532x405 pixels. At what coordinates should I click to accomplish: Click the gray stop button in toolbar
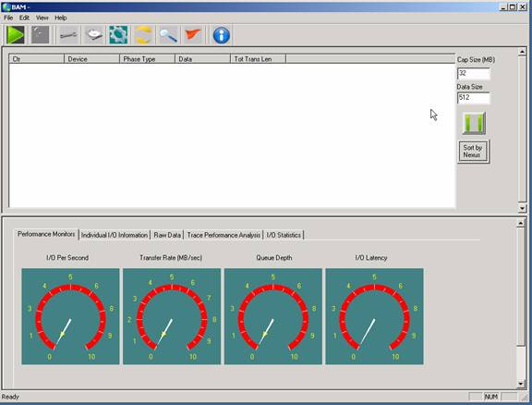click(40, 34)
